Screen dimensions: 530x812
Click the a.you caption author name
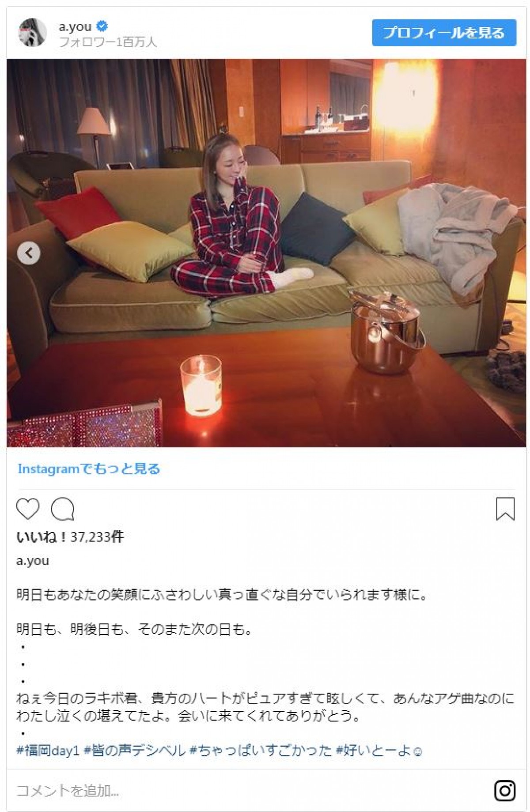(33, 561)
